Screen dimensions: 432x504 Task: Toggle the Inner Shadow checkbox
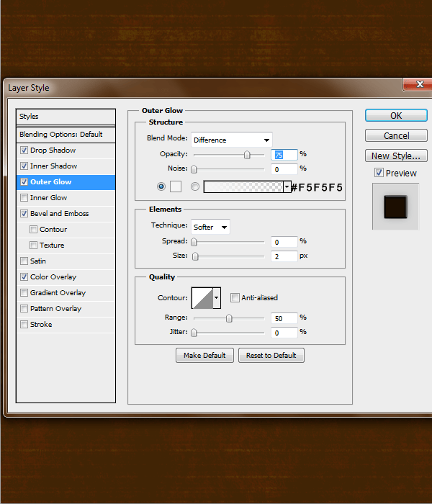(24, 166)
